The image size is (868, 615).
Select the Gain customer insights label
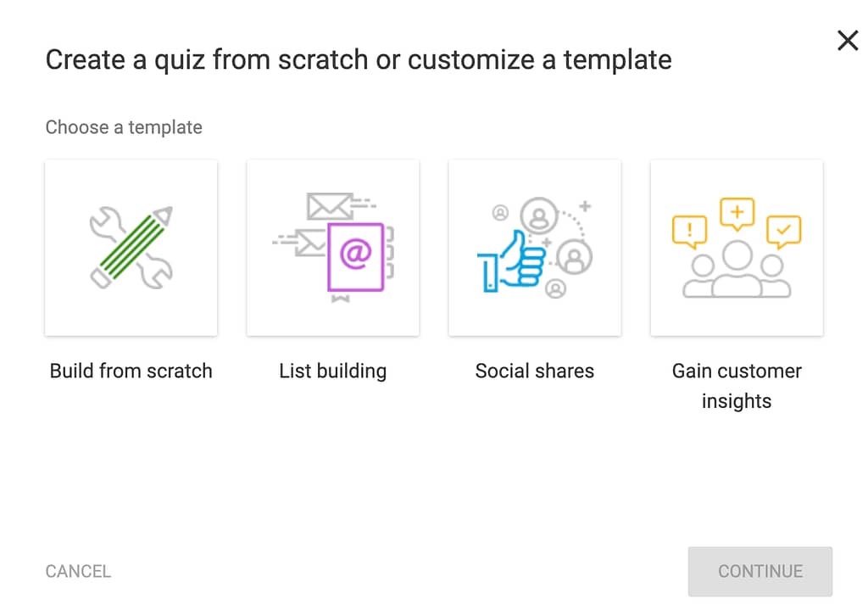click(737, 386)
